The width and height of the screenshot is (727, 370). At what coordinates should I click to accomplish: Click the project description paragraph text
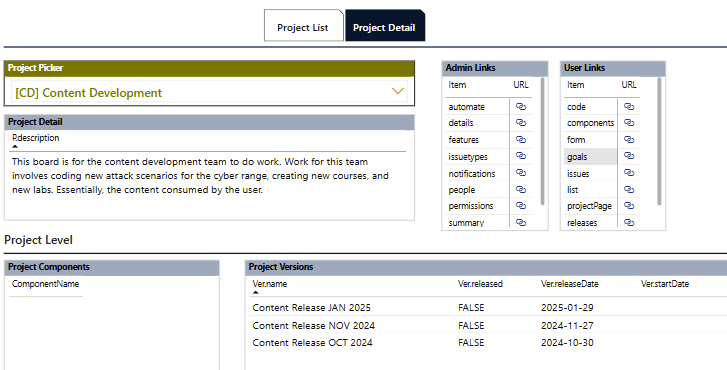200,176
